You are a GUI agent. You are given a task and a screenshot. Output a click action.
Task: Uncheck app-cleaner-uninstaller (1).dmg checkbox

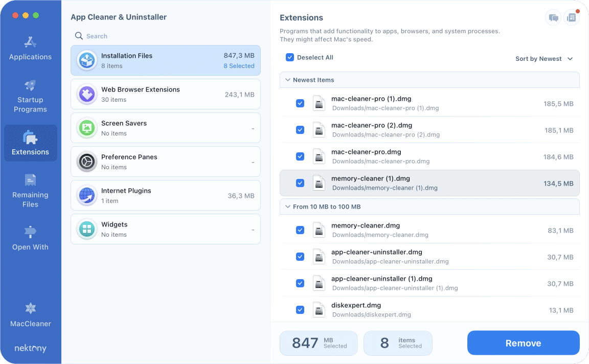300,283
